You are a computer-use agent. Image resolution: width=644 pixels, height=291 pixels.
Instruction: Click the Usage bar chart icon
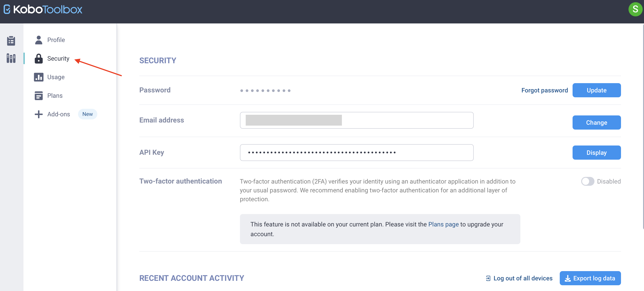pos(39,77)
